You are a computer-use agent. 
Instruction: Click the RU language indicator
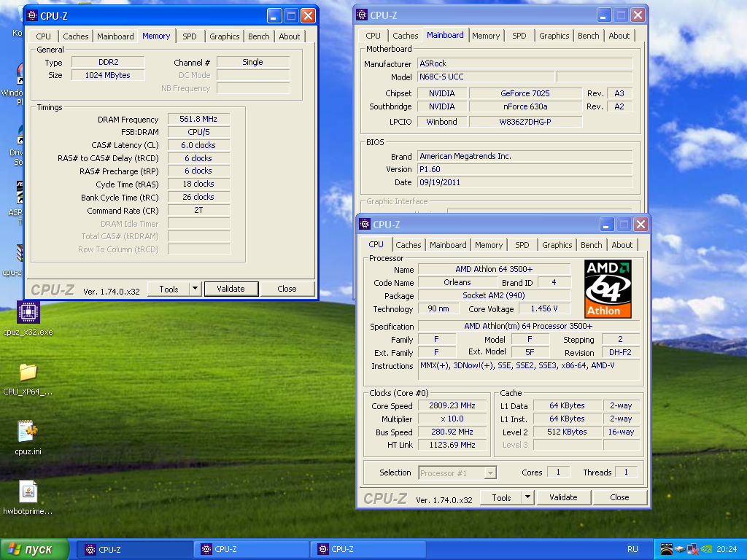tap(632, 549)
